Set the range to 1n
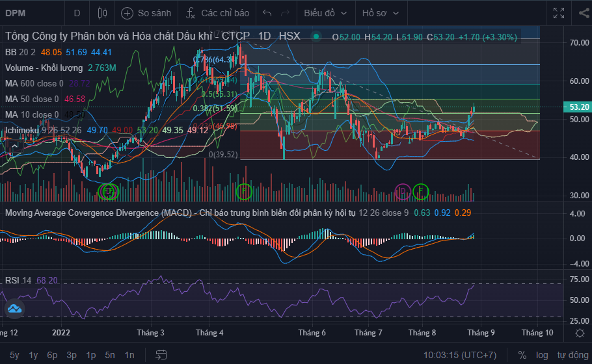 [x=129, y=355]
